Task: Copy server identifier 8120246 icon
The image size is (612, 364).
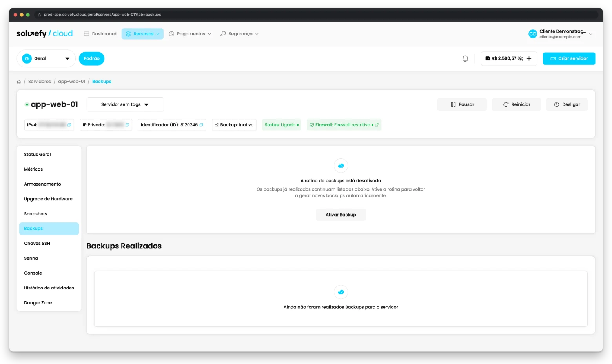Action: click(201, 125)
